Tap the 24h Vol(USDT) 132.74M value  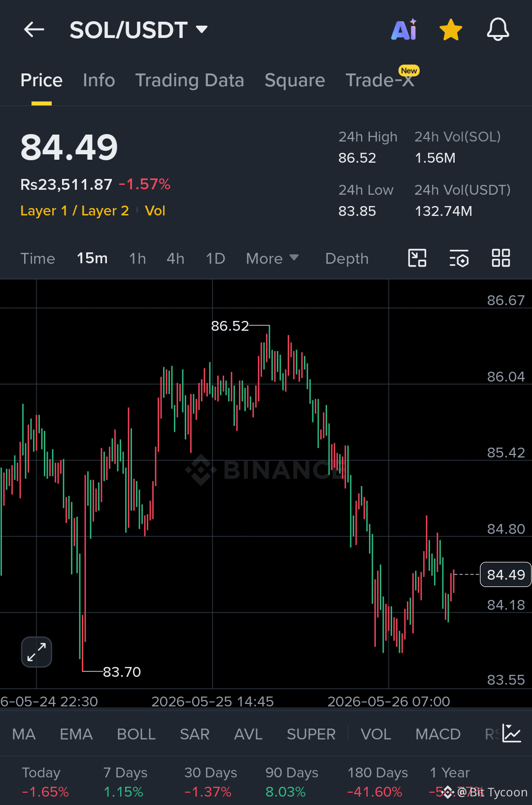(443, 211)
